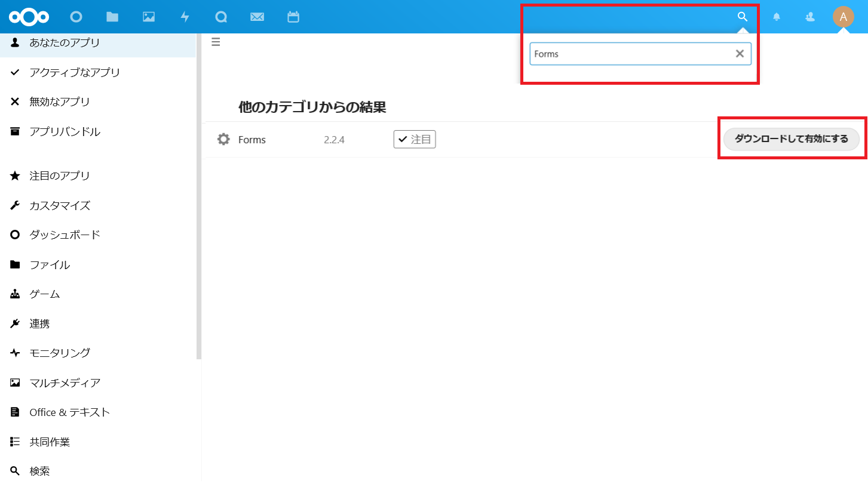Open ファイル category in sidebar
The width and height of the screenshot is (868, 487).
98,264
